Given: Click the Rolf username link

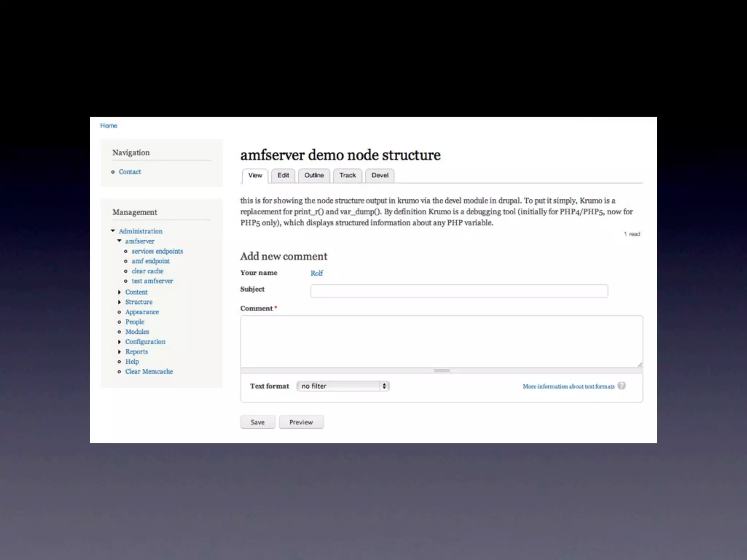Looking at the screenshot, I should (317, 273).
